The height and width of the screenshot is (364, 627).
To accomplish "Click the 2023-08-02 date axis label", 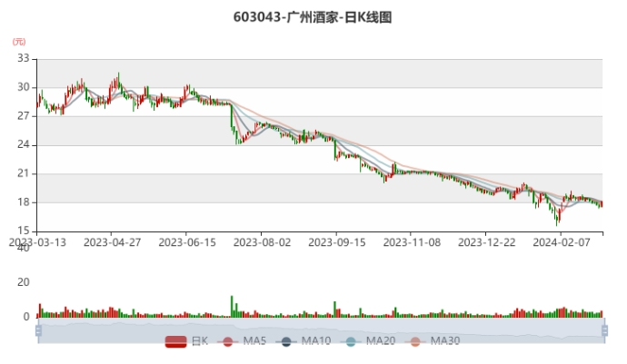I will click(262, 242).
